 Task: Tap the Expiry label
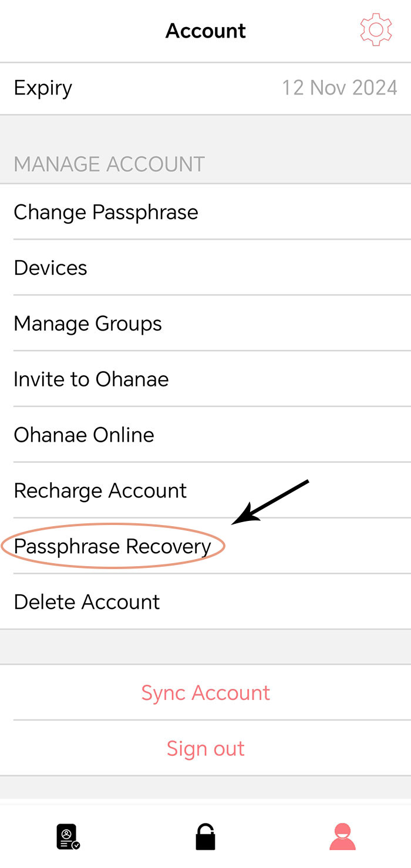click(x=43, y=88)
